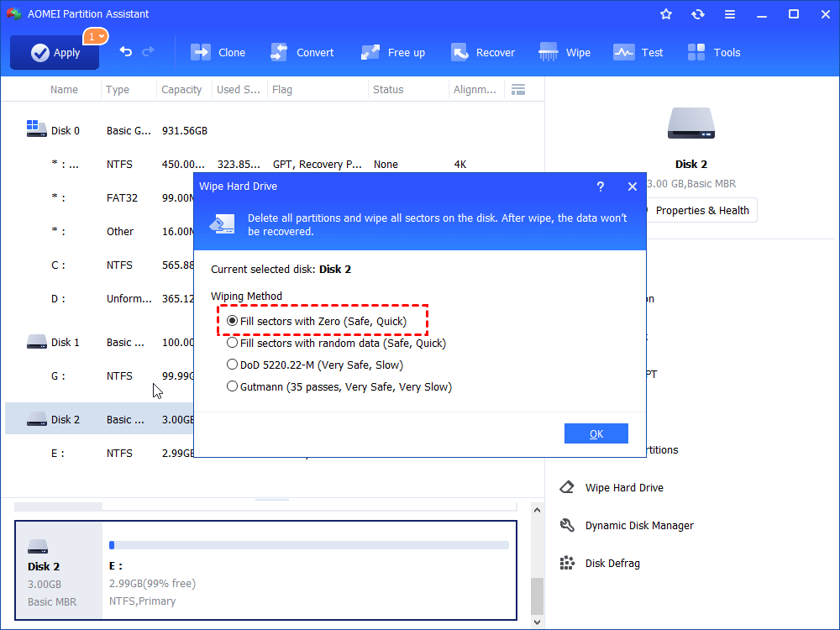Sort by the Capacity column header
The width and height of the screenshot is (840, 630).
(181, 90)
